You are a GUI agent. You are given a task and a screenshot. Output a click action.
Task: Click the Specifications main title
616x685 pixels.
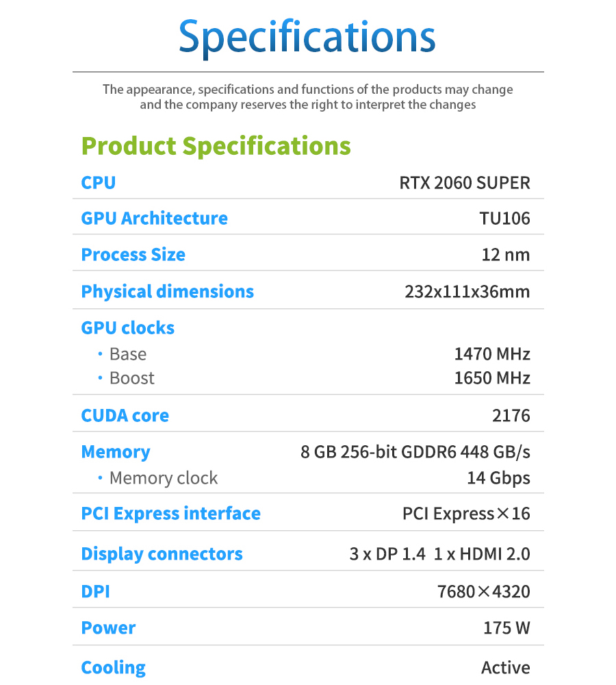point(307,36)
